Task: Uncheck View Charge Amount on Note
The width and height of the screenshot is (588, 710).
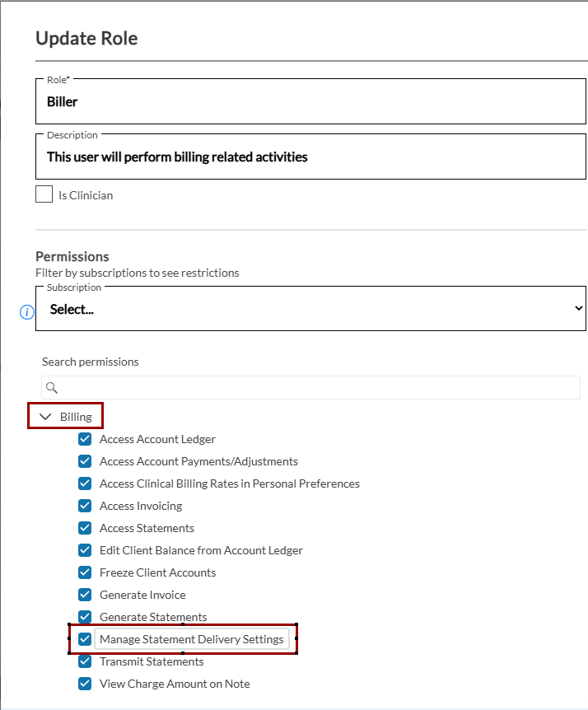Action: [x=85, y=684]
